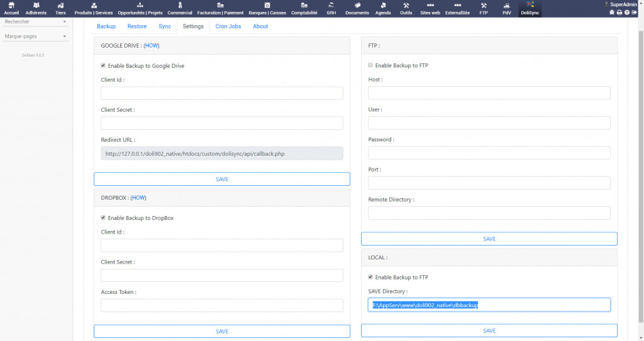Open the HOW link for Dropbox
This screenshot has height=341, width=644.
click(x=138, y=198)
